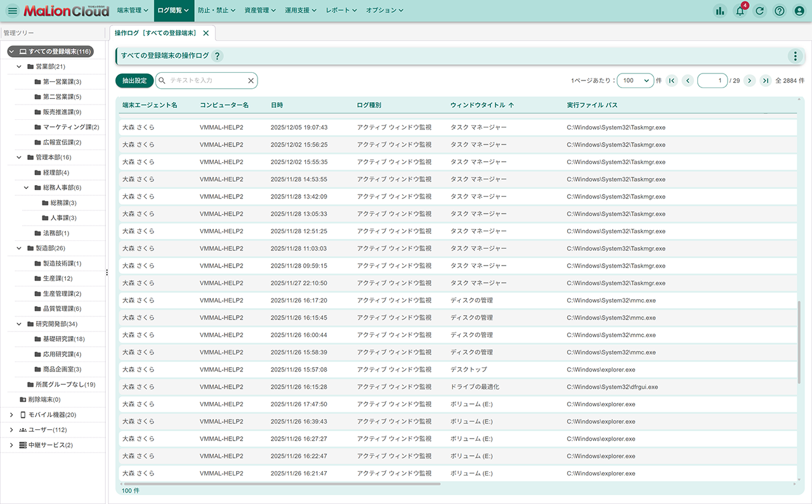Clear the search text with X icon
The image size is (812, 504).
[x=251, y=81]
